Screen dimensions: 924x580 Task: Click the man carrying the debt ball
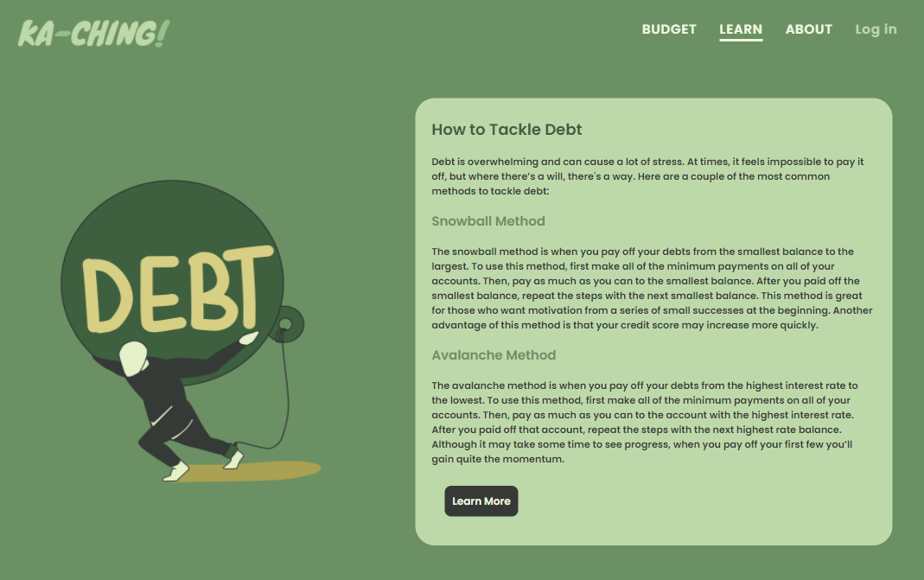[x=177, y=407]
